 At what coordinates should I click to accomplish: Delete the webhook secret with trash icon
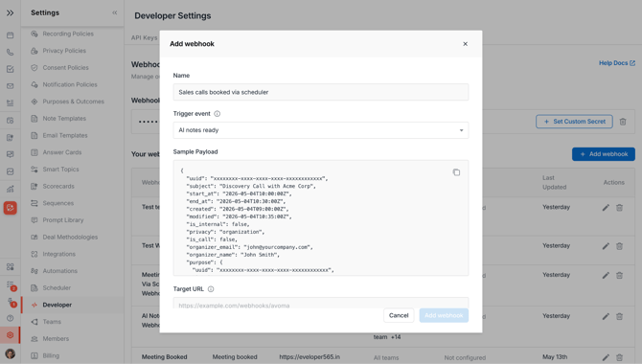coord(623,122)
